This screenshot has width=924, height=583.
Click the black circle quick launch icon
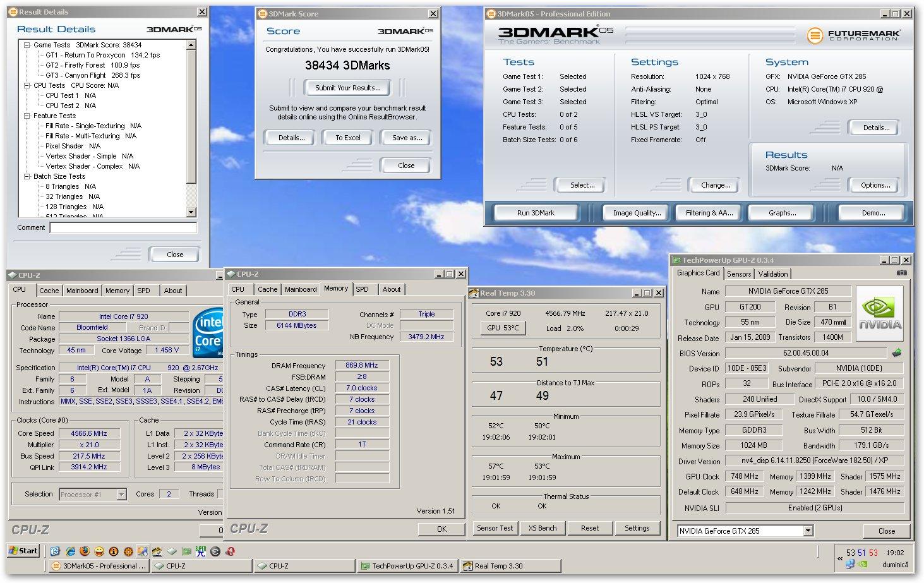(x=215, y=551)
